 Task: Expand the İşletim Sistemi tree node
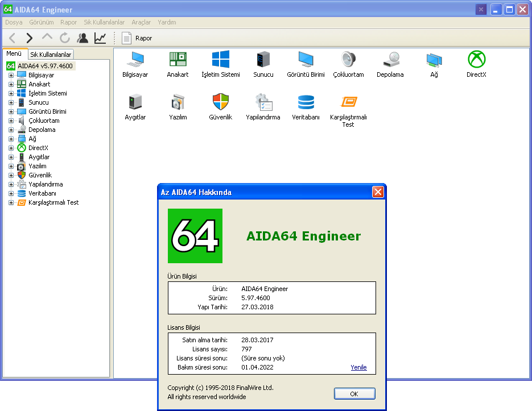(x=11, y=94)
